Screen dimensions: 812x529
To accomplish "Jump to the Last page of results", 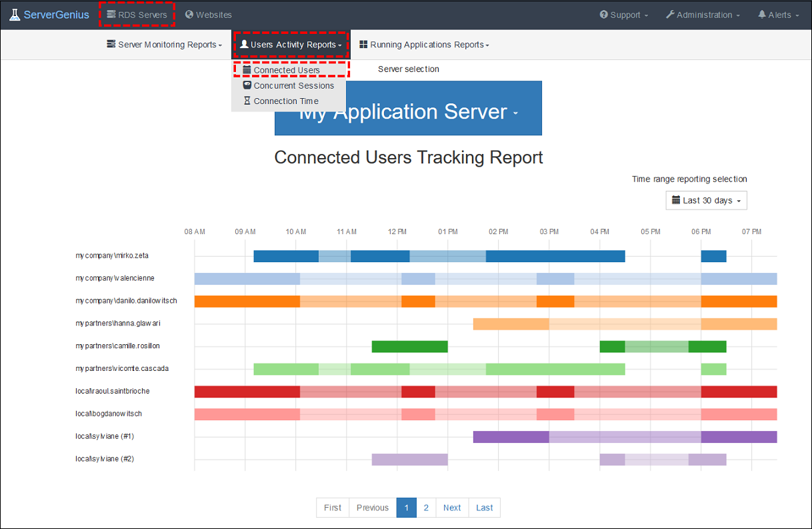I will pos(484,508).
